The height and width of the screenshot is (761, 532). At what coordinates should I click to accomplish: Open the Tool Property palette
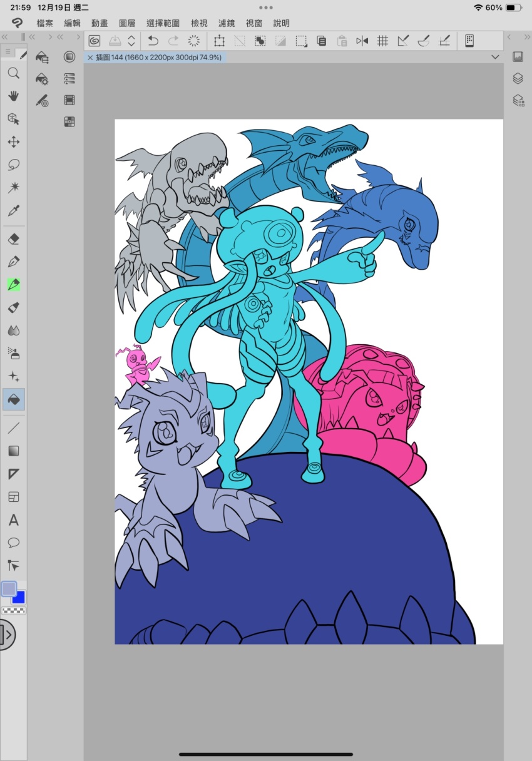(42, 79)
